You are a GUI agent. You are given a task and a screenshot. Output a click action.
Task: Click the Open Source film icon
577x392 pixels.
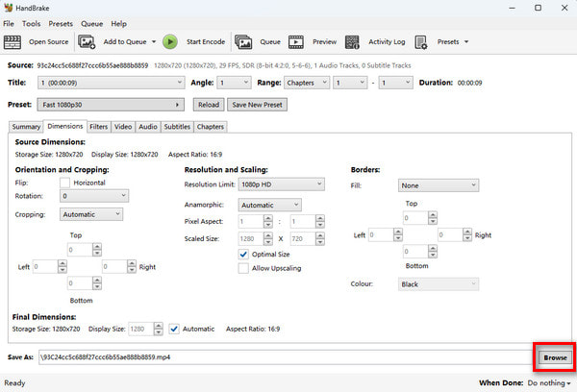click(13, 42)
